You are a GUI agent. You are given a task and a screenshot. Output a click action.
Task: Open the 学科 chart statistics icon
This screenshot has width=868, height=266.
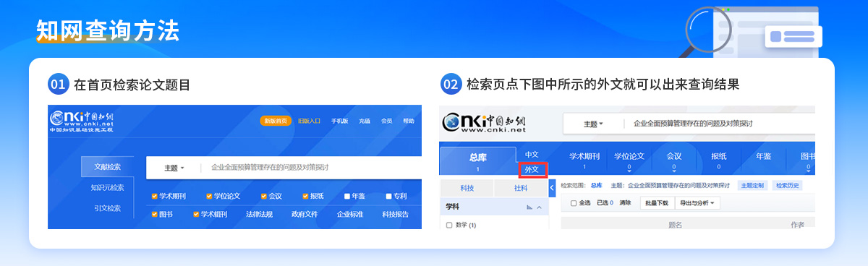tap(529, 207)
